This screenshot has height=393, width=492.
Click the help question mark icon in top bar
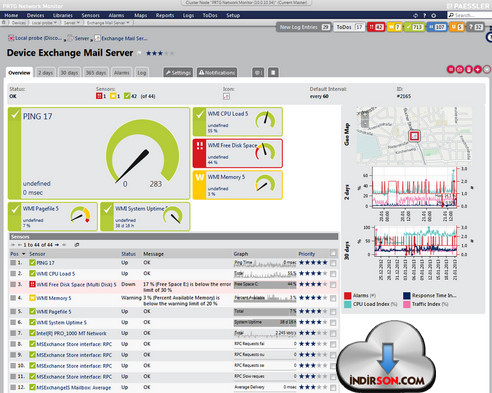424,15
